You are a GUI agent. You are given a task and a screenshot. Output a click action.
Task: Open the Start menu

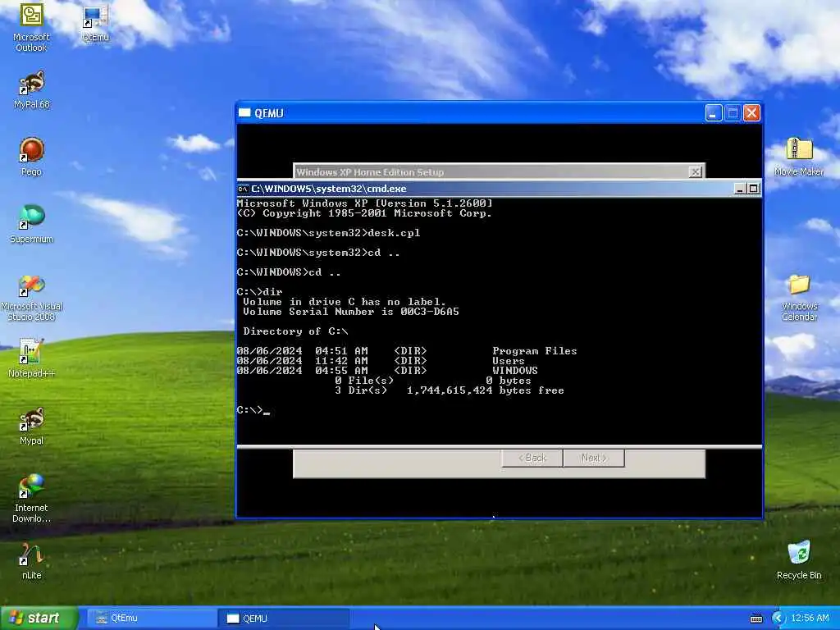[39, 619]
